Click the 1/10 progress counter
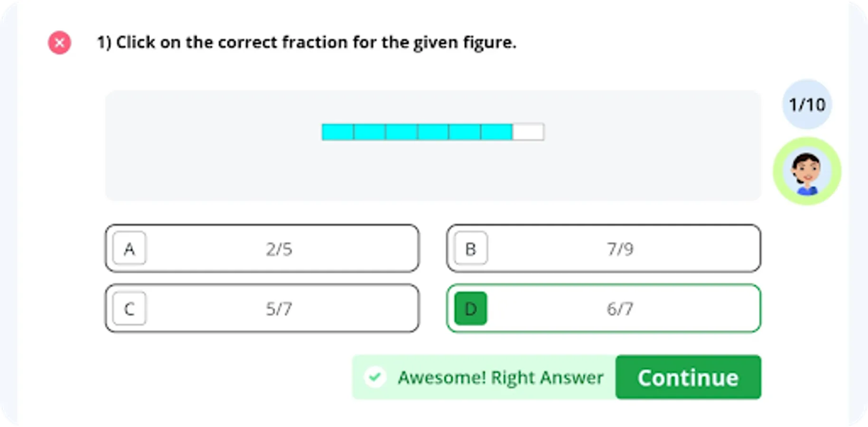The image size is (868, 427). [x=807, y=104]
